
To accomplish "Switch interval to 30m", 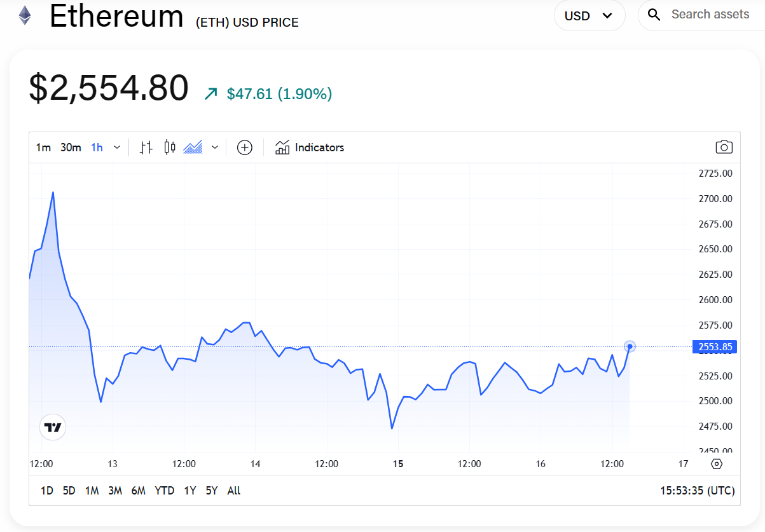I will tap(70, 147).
